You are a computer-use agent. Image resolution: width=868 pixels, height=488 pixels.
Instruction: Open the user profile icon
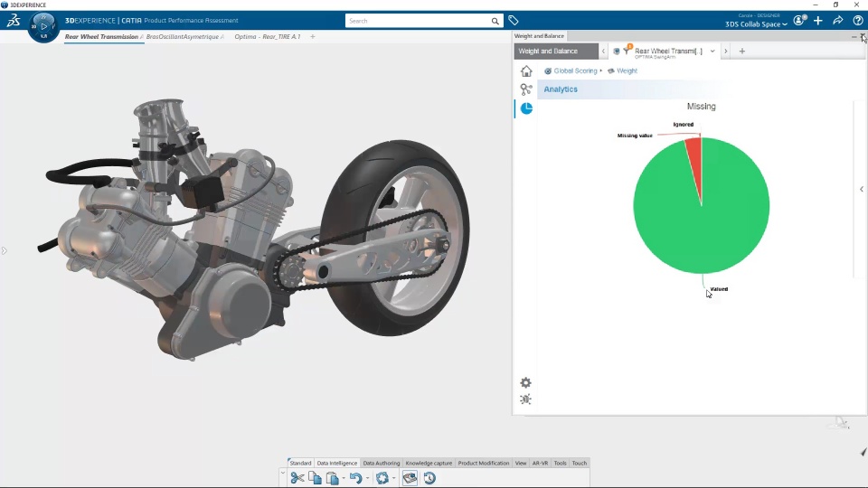798,21
